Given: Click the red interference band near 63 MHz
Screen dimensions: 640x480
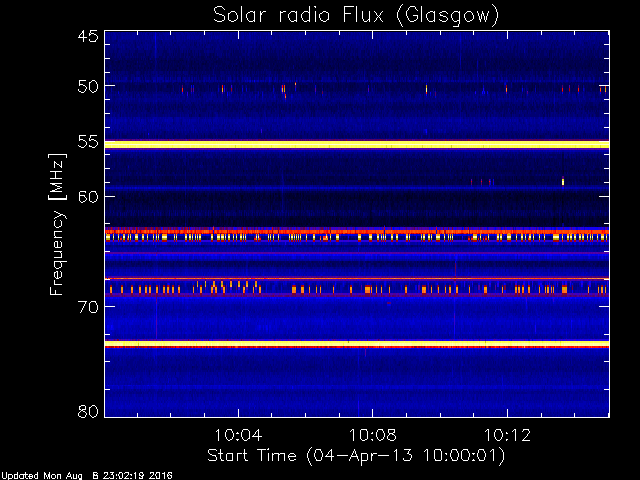Looking at the screenshot, I should click(357, 231).
